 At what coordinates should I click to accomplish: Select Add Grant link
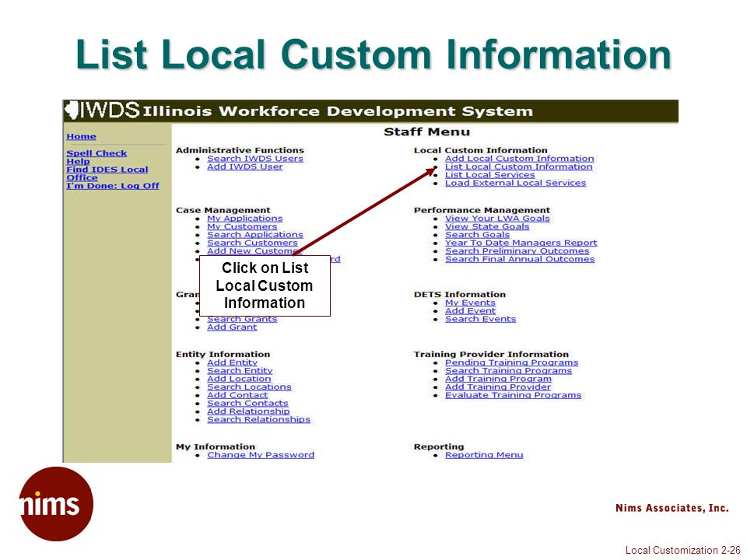coord(232,327)
